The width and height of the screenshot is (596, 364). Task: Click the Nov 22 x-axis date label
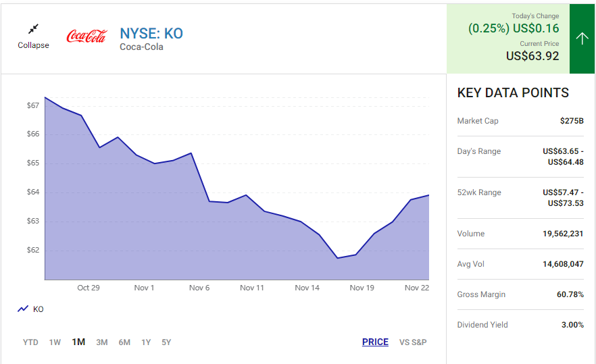[417, 288]
